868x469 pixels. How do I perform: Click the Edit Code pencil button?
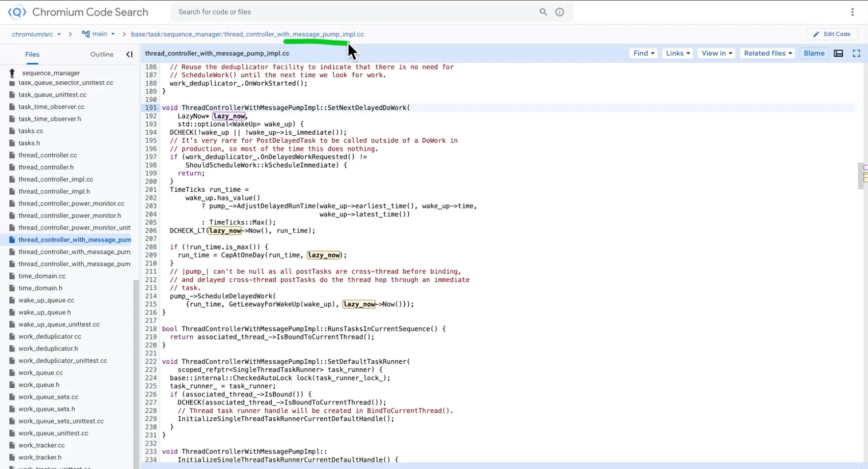point(832,34)
